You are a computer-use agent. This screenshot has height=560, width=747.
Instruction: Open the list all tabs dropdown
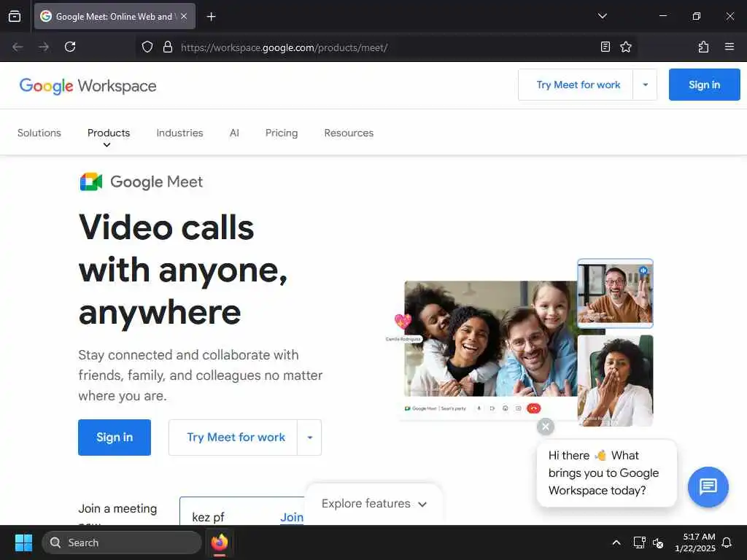coord(602,16)
